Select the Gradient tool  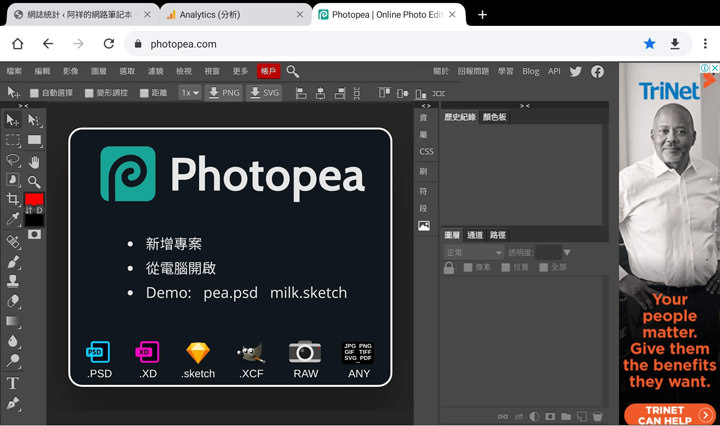[x=12, y=321]
